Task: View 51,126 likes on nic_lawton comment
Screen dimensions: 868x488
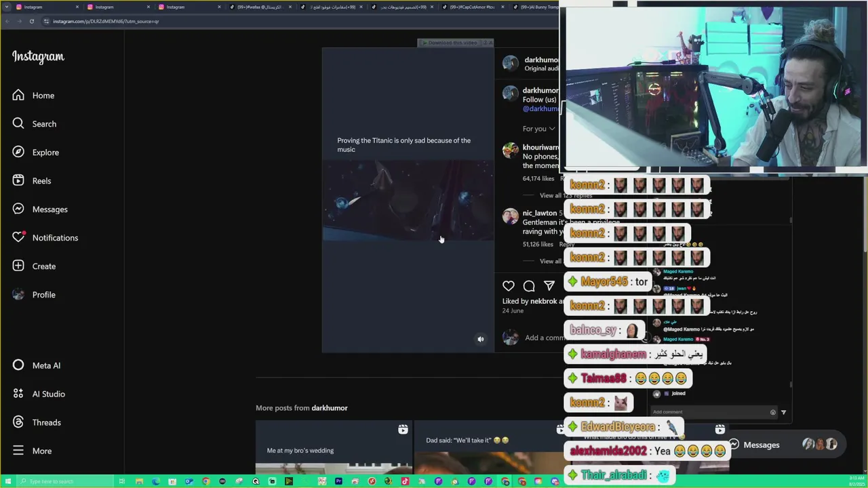Action: [x=538, y=244]
